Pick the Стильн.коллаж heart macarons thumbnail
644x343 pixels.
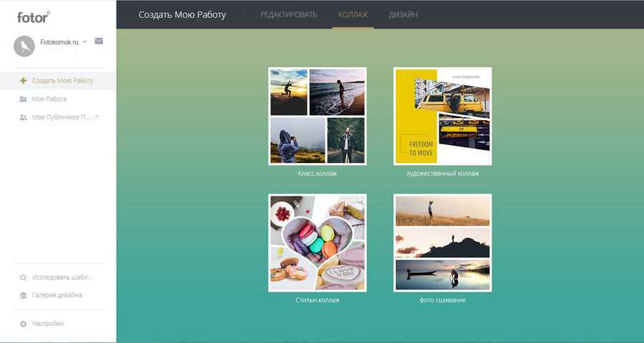pos(317,242)
